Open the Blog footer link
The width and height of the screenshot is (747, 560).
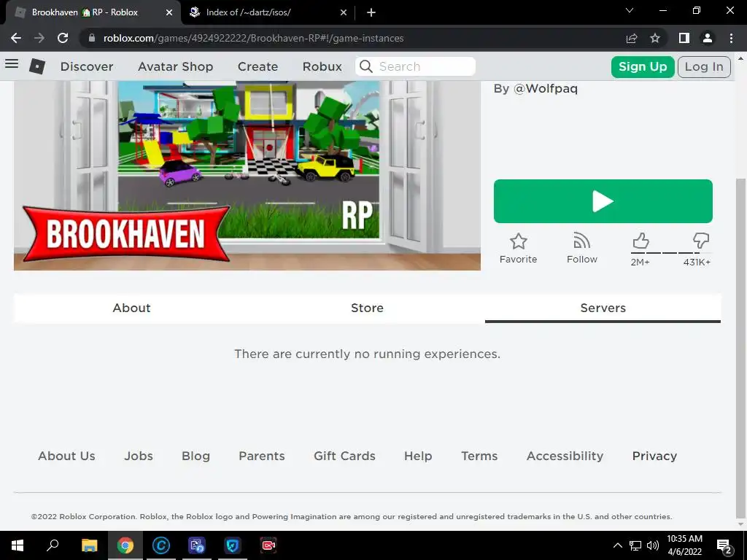point(196,456)
